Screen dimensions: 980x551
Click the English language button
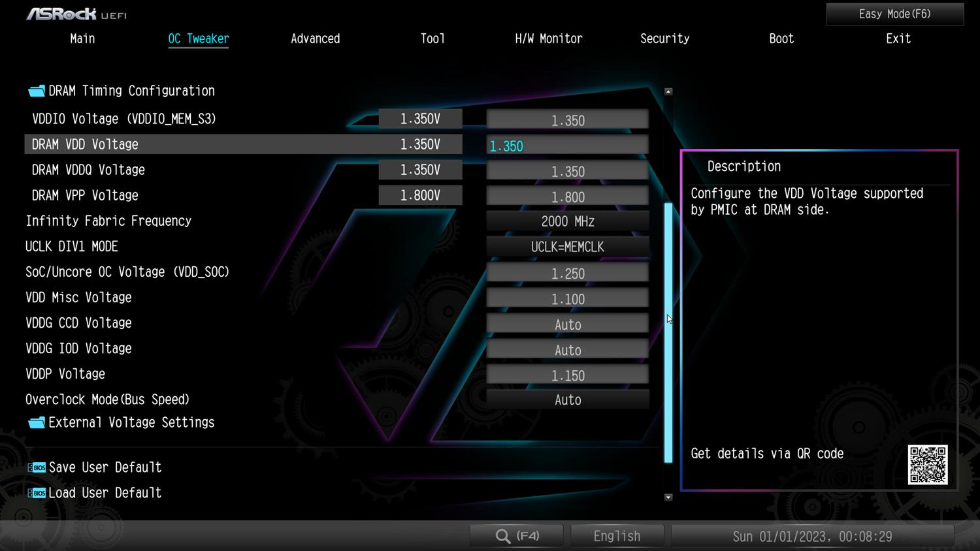(x=617, y=536)
